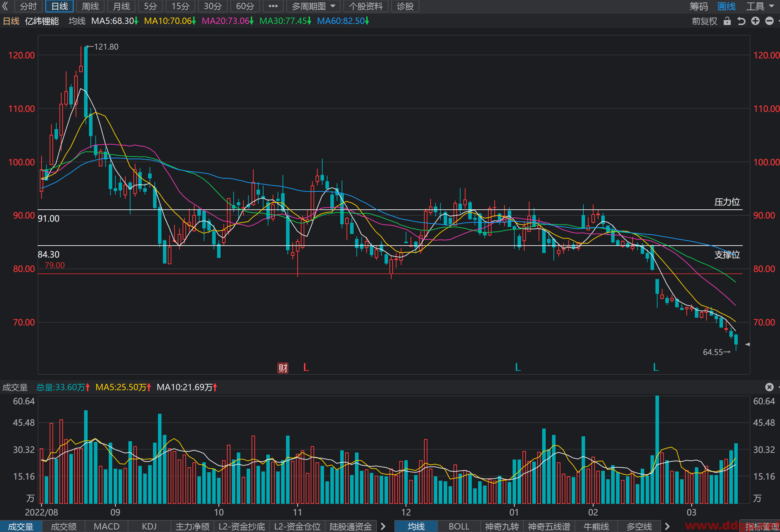Toggle the 筹码 chip distribution panel
Image resolution: width=780 pixels, height=532 pixels.
[x=699, y=6]
